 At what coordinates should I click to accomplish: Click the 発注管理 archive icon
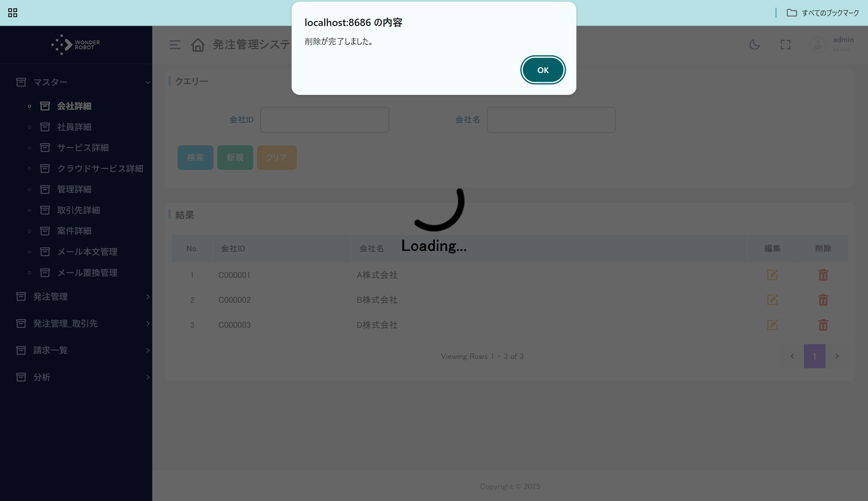(21, 297)
